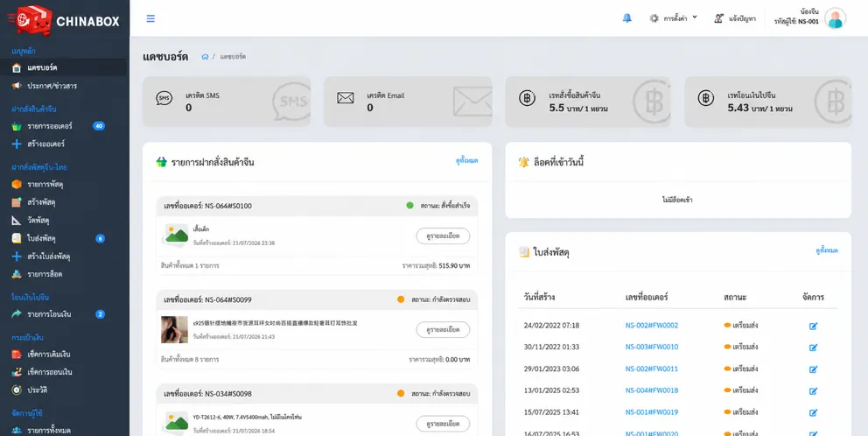Click the plus icon for สร้างออเดอร์
Image resolution: width=868 pixels, height=436 pixels.
coord(17,144)
